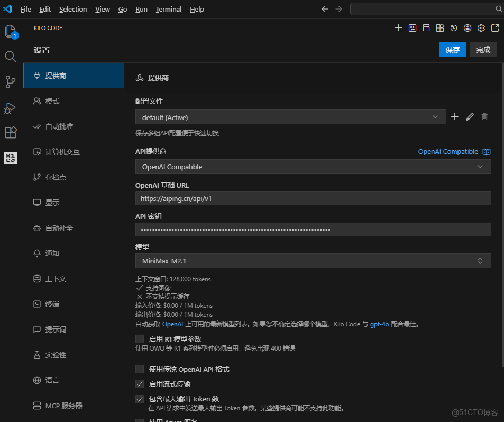The image size is (504, 422).
Task: Open the OpenAI Compatible documentation link
Action: coord(448,151)
